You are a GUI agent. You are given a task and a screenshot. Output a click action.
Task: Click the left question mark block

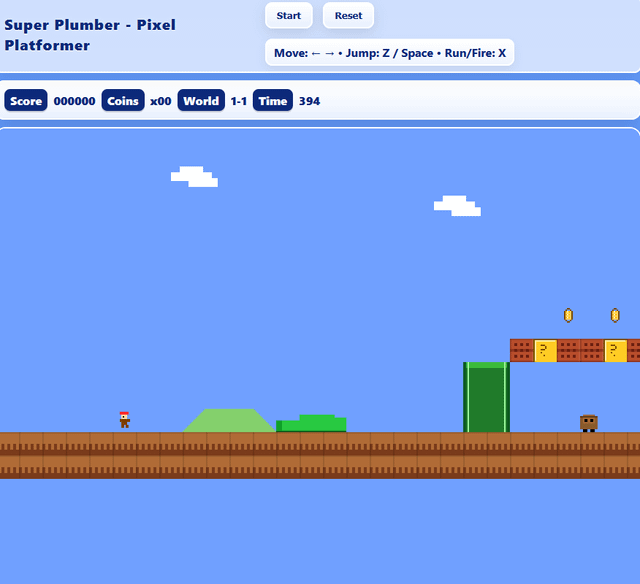tap(545, 350)
